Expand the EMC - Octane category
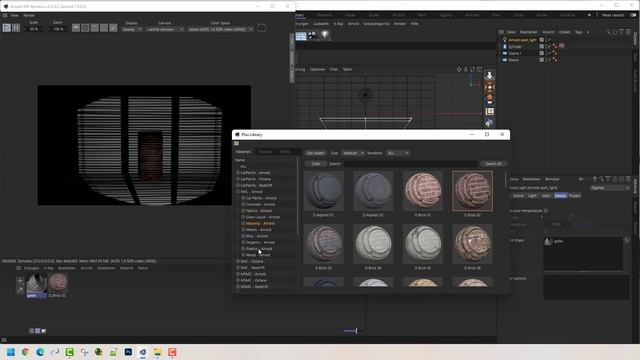The width and height of the screenshot is (640, 360). [x=238, y=261]
